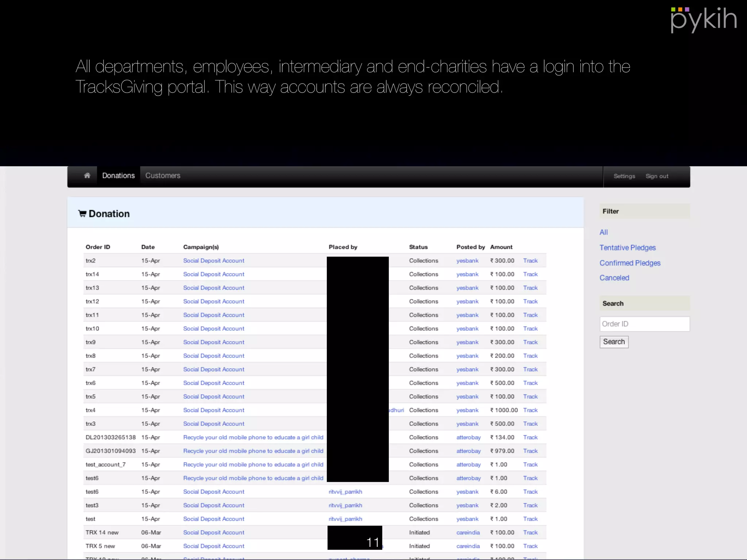Click Sign out

(x=657, y=176)
